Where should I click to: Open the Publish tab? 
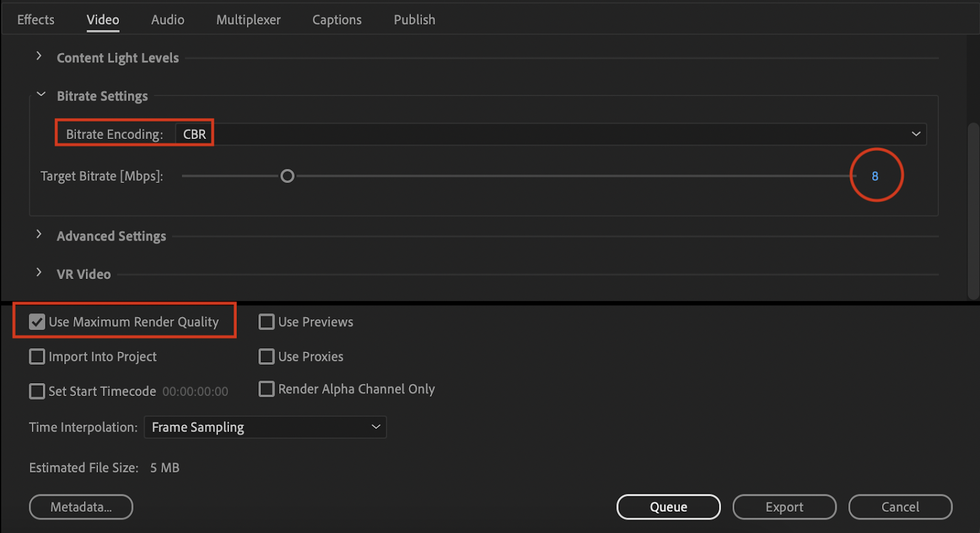click(414, 20)
